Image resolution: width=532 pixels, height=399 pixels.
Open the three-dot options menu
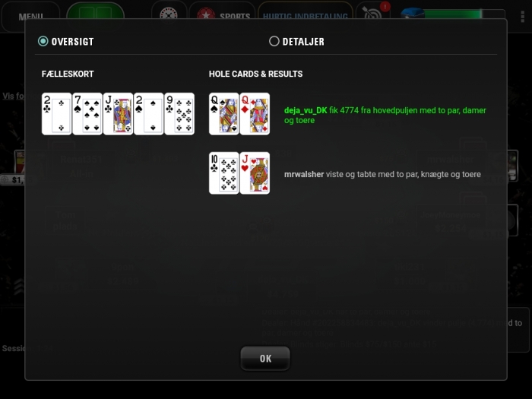point(523,16)
